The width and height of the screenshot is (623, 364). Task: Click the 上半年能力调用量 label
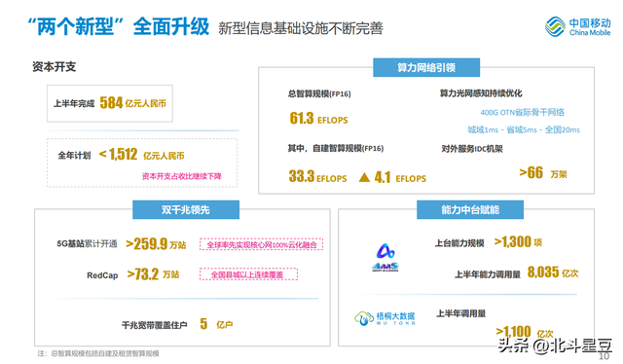coord(488,274)
